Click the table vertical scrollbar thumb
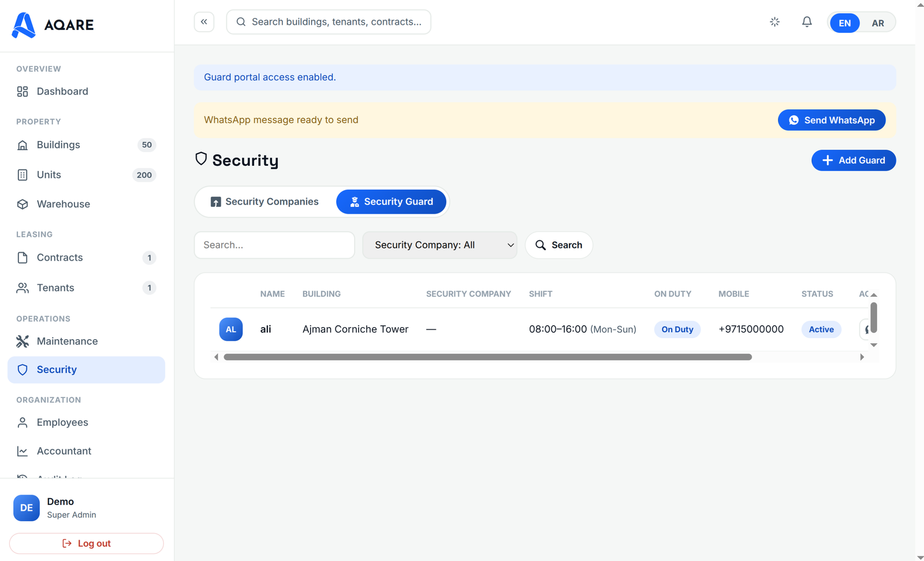This screenshot has height=561, width=924. point(874,318)
